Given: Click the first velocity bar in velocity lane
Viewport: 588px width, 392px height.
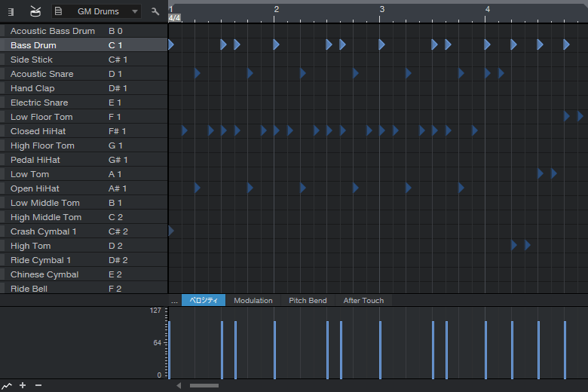Looking at the screenshot, I should tap(170, 349).
